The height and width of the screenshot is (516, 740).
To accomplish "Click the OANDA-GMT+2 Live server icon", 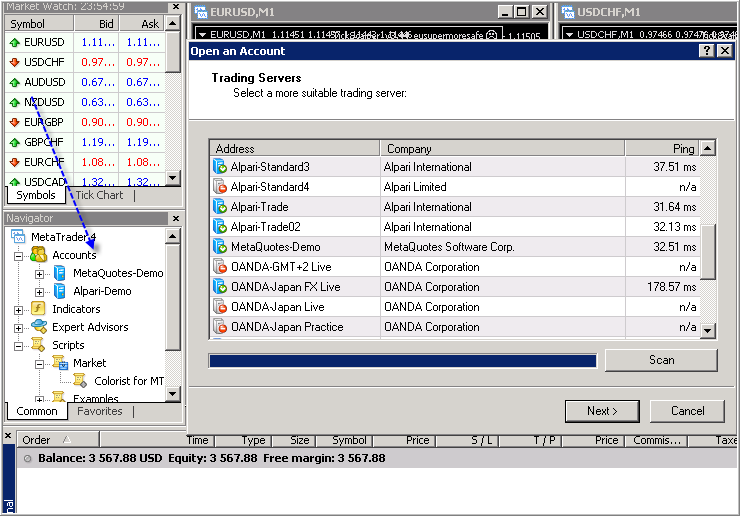I will coord(220,267).
